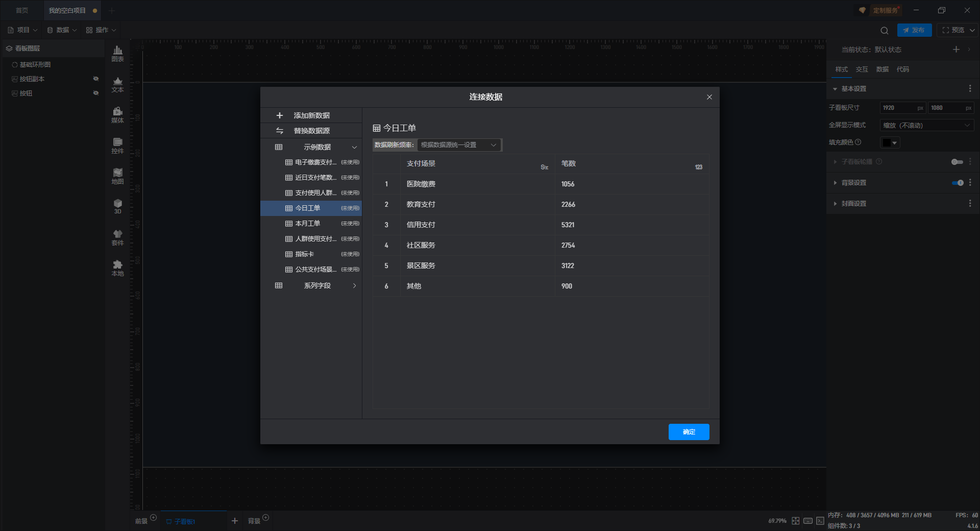This screenshot has width=980, height=531.
Task: Expand the 系列字段 group
Action: point(354,286)
